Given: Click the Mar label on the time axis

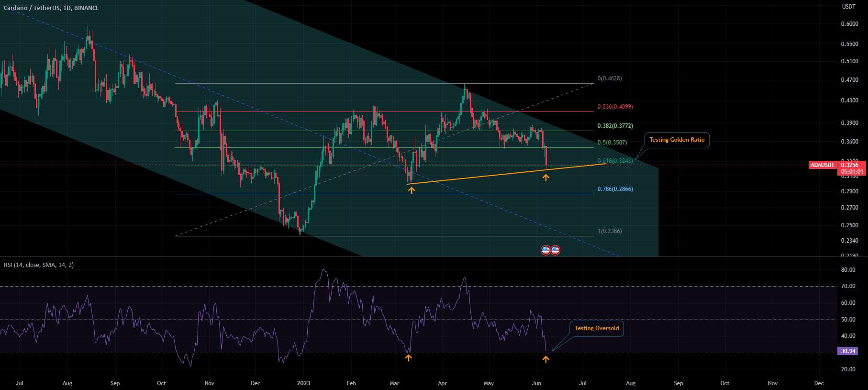Looking at the screenshot, I should coord(394,383).
